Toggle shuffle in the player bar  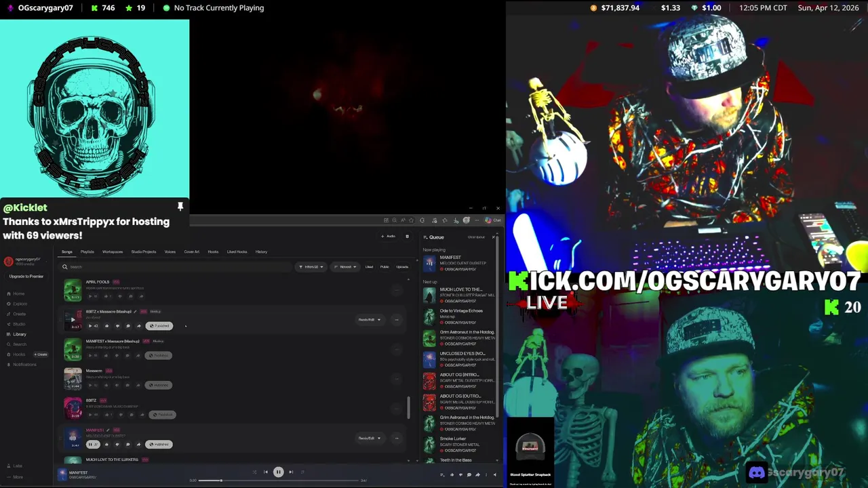(x=254, y=472)
